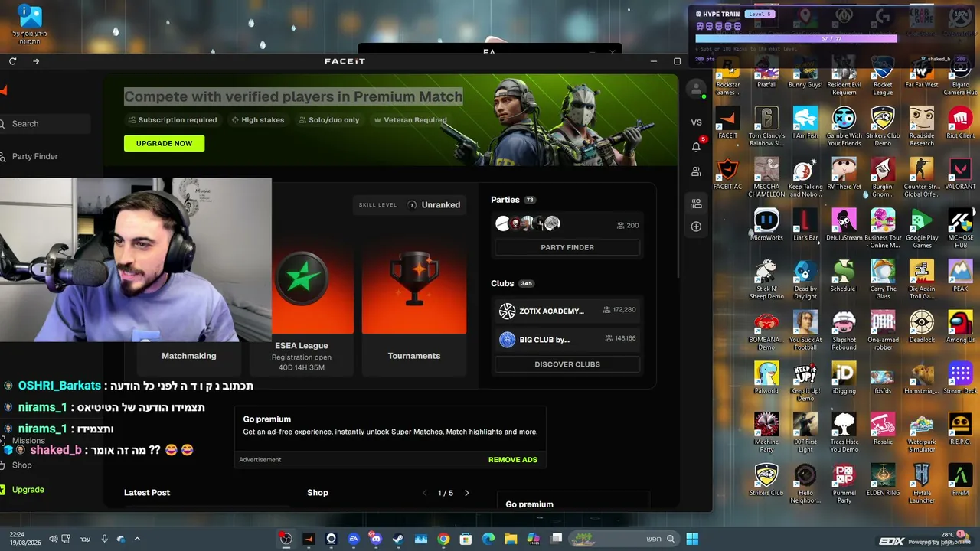This screenshot has height=551, width=980.
Task: Click the UPGRADE NOW button
Action: point(165,143)
